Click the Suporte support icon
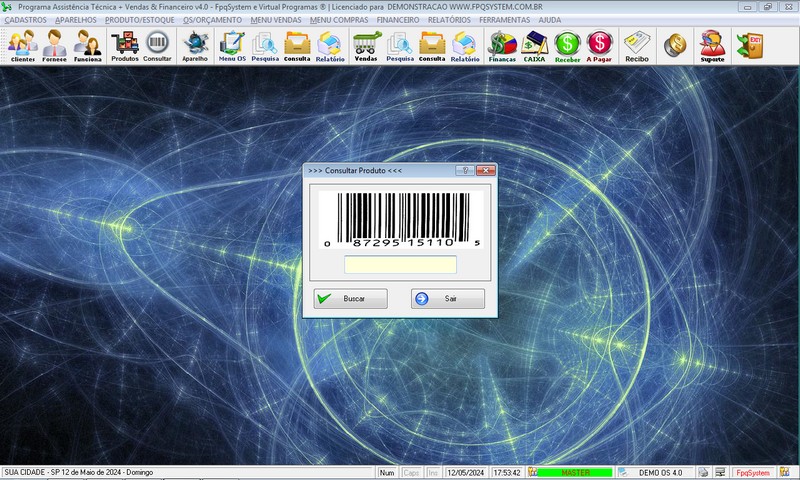Viewport: 800px width, 480px height. [x=712, y=45]
